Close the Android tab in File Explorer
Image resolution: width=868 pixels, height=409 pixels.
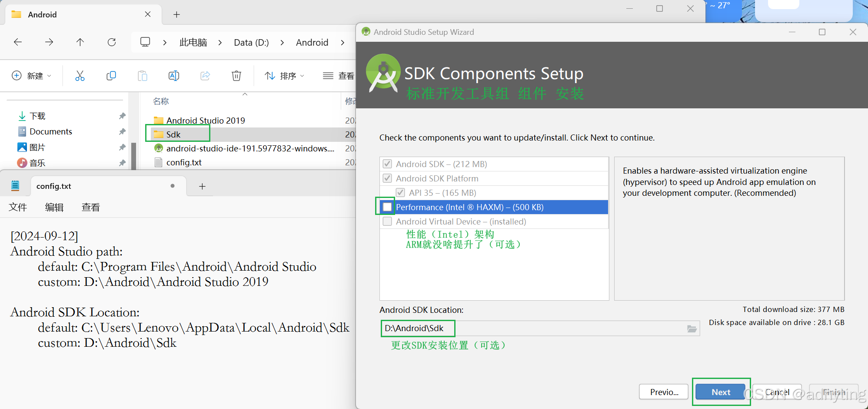(x=148, y=14)
